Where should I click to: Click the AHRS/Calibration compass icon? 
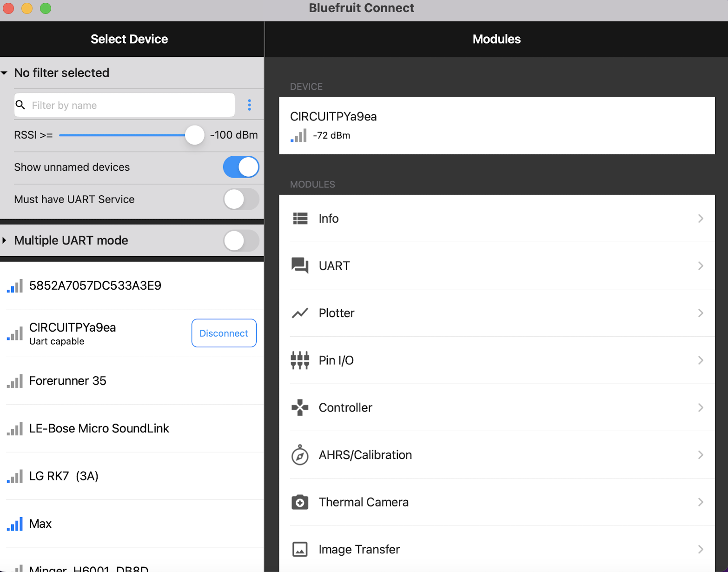point(300,455)
